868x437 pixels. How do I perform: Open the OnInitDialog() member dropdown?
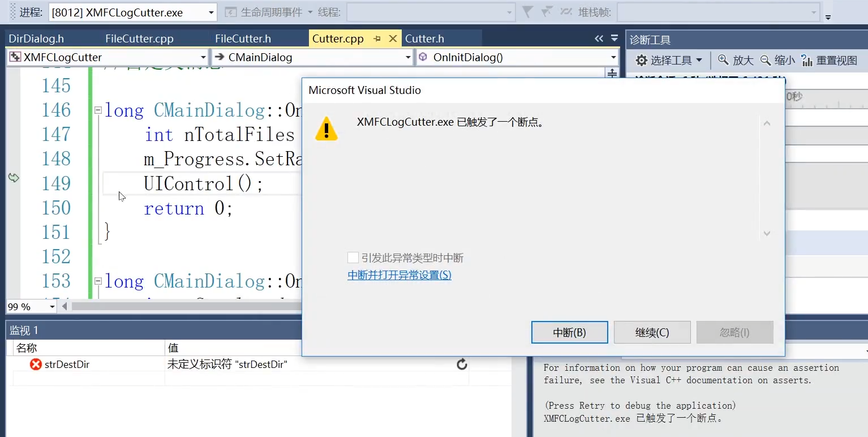point(517,57)
